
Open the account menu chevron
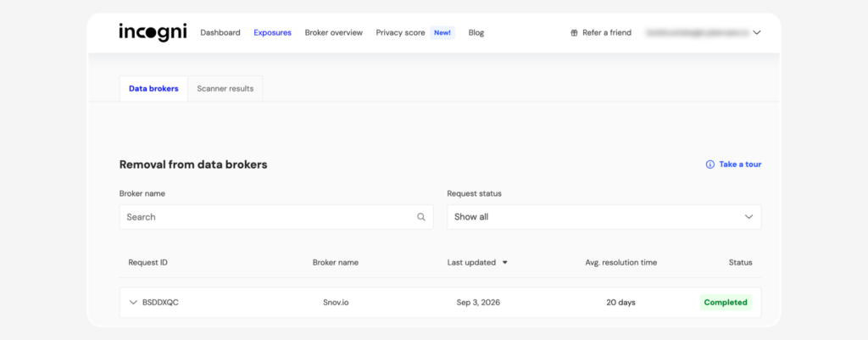tap(757, 33)
